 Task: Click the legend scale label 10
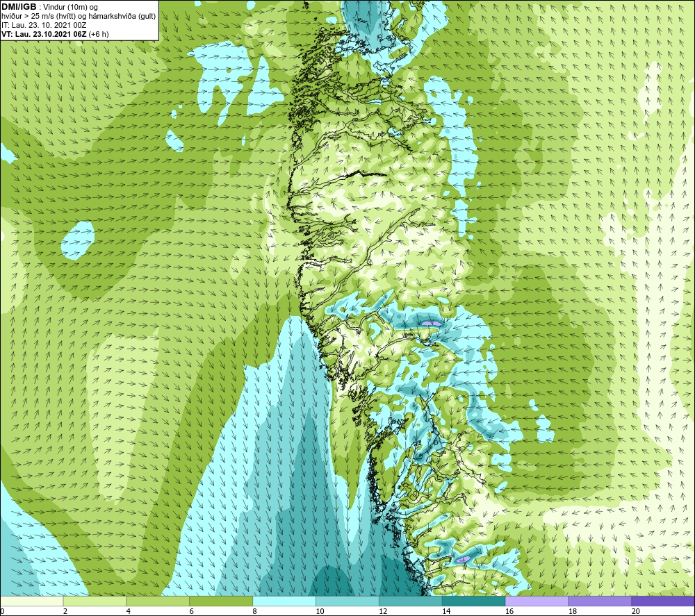click(320, 611)
